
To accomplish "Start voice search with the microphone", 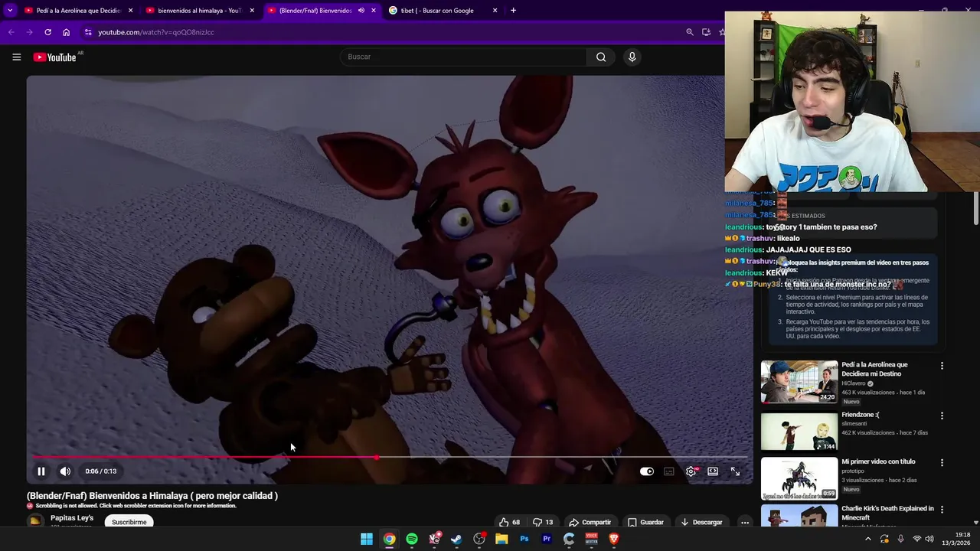I will pyautogui.click(x=632, y=57).
